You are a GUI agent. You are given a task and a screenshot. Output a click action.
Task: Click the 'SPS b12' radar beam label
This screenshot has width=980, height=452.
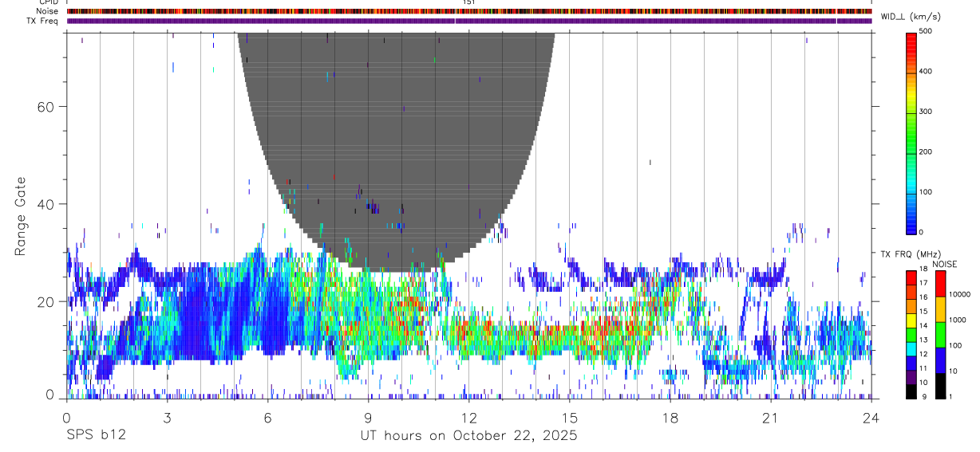(x=96, y=436)
